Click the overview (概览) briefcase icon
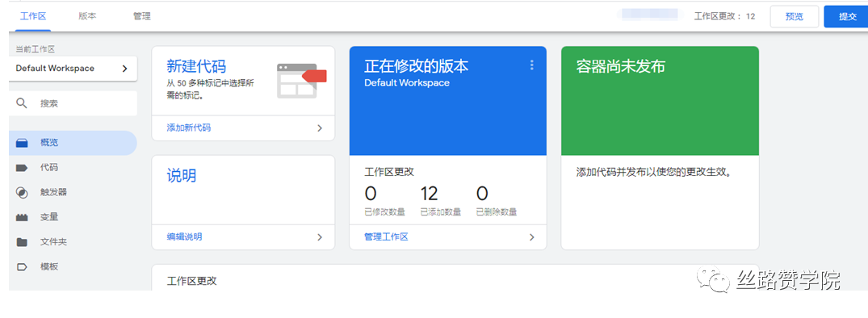The image size is (868, 318). (x=22, y=143)
